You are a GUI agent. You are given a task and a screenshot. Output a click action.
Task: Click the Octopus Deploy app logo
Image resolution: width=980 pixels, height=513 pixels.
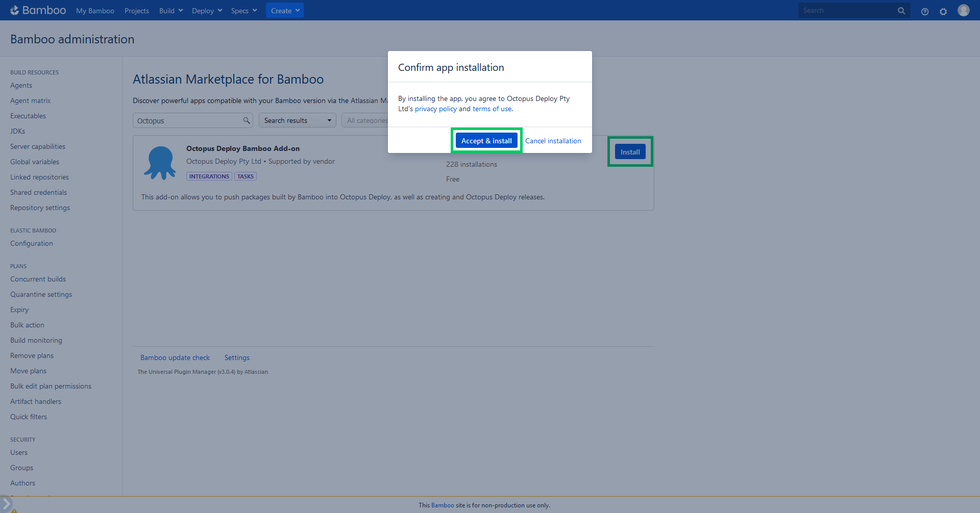[x=160, y=163]
